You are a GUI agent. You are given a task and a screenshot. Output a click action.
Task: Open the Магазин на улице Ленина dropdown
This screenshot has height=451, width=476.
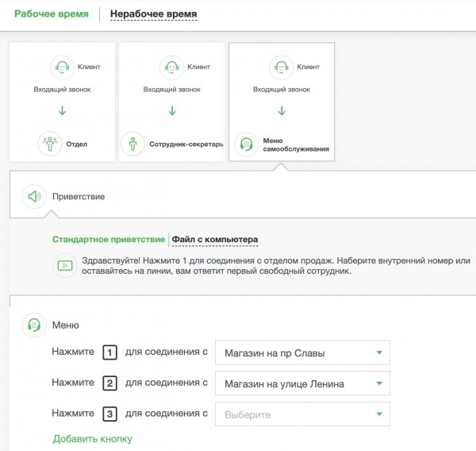point(302,384)
